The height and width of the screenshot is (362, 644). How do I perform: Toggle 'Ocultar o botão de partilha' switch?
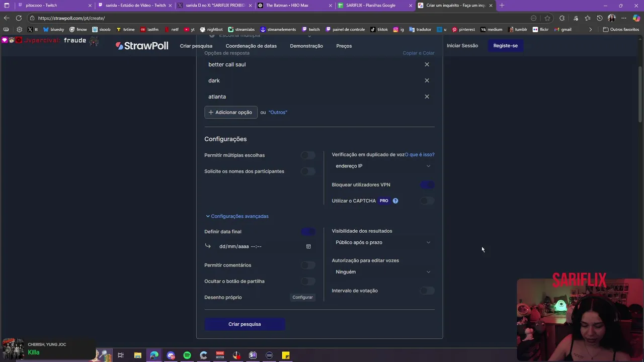[308, 281]
